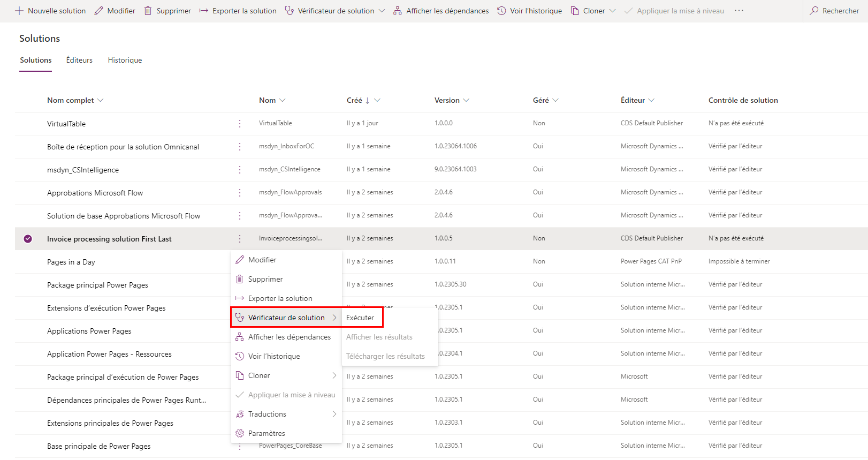Open more options for msdyn_CSIntelligence row
This screenshot has height=460, width=868.
pos(240,170)
